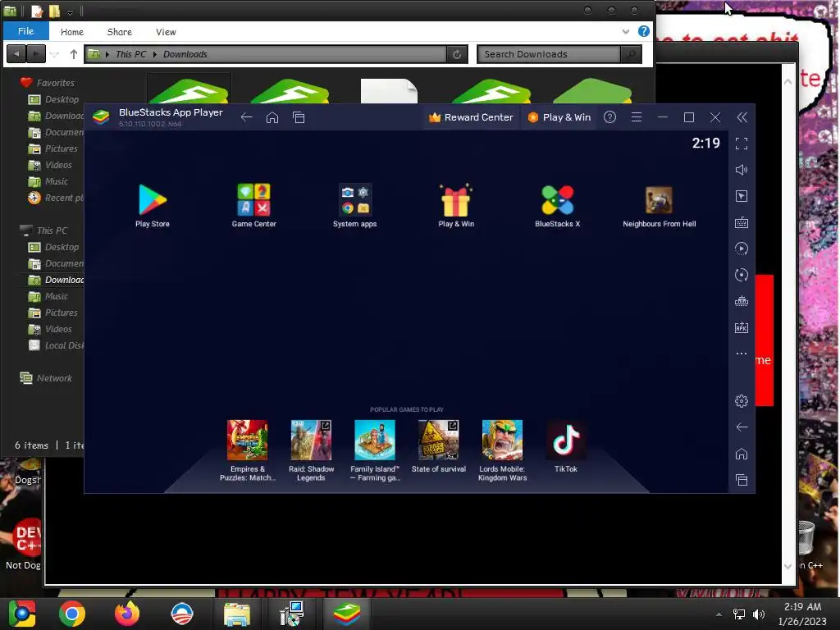The height and width of the screenshot is (630, 840).
Task: Click This PC in address breadcrumb
Action: click(x=130, y=54)
